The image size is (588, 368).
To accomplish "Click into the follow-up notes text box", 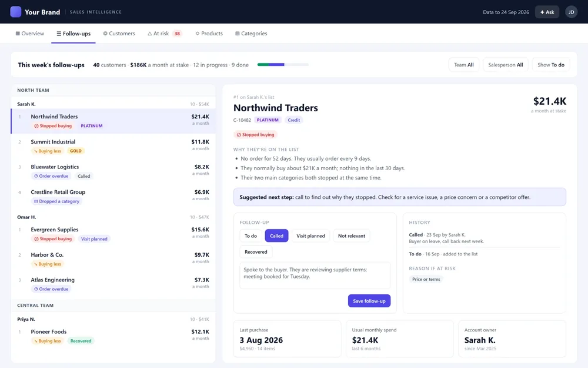I will pos(315,276).
